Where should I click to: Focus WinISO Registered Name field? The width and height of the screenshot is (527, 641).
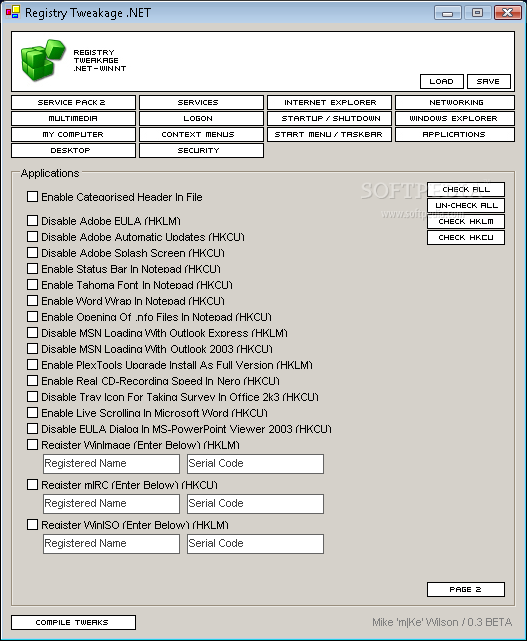[111, 544]
